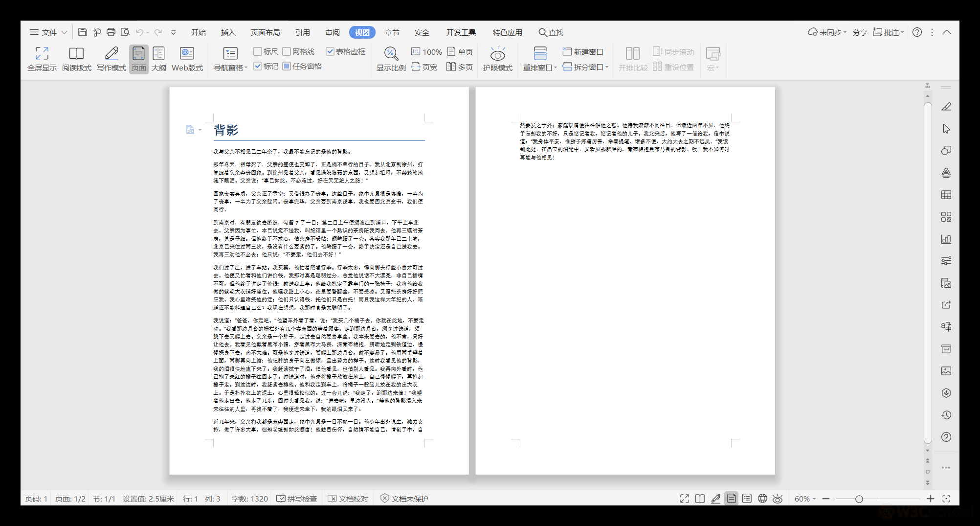Click the 新建窗口 new window button
The image size is (980, 526).
[583, 51]
